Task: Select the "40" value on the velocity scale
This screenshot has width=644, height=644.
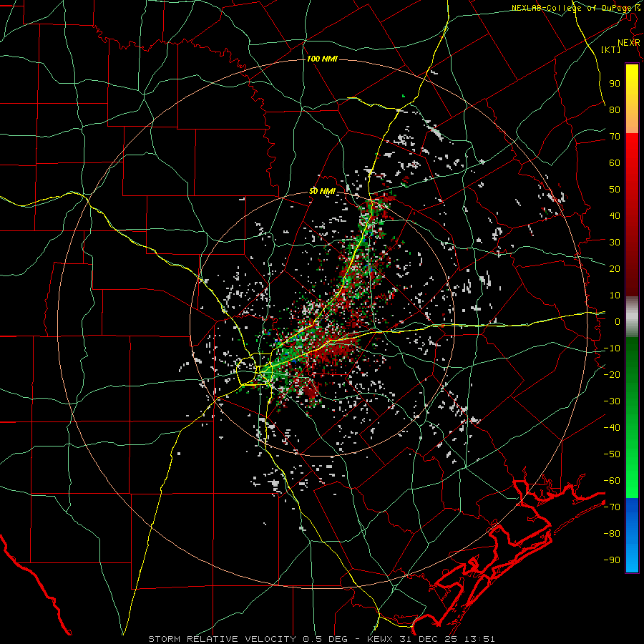Action: pos(615,215)
